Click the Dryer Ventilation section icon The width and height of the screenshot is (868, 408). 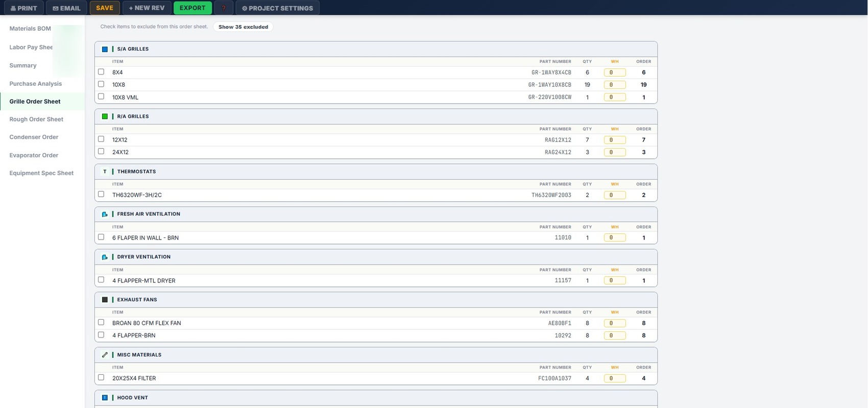pyautogui.click(x=105, y=257)
